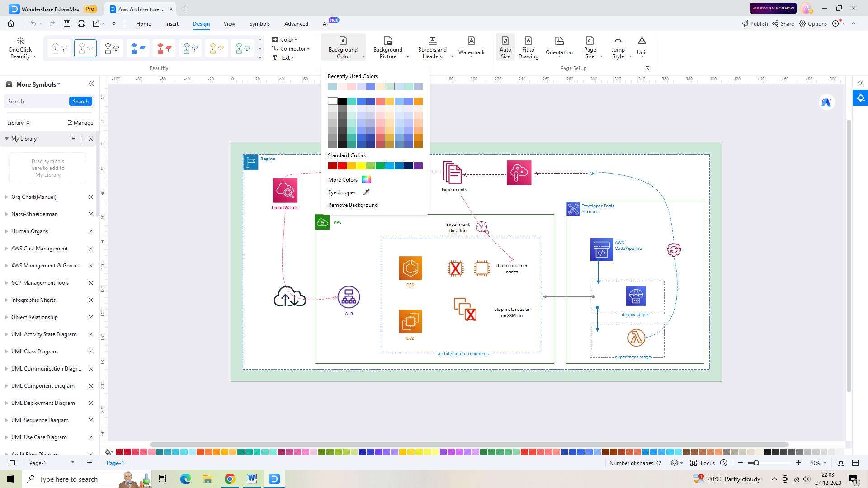Open the Advanced tab
Screen dimensions: 868x488
click(296, 24)
